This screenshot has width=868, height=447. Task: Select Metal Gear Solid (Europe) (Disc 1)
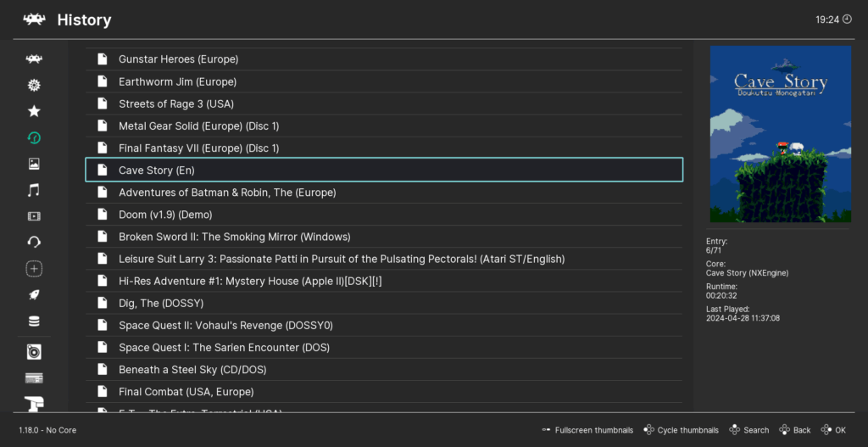[x=384, y=126]
